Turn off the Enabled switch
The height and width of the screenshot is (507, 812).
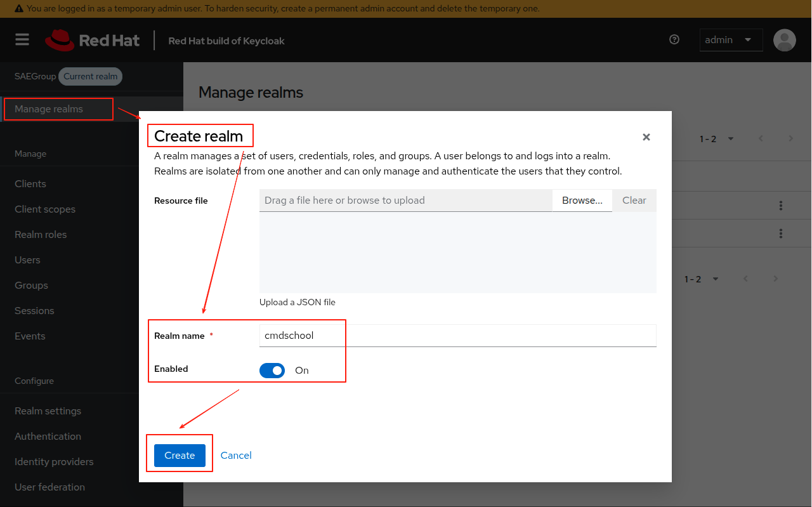coord(272,370)
